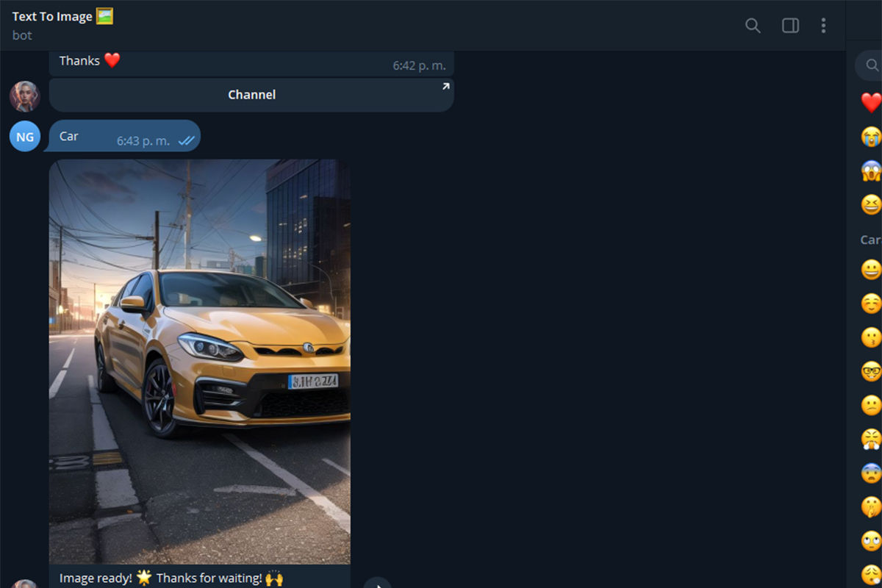Click the Channel button
This screenshot has width=882, height=588.
pos(251,94)
